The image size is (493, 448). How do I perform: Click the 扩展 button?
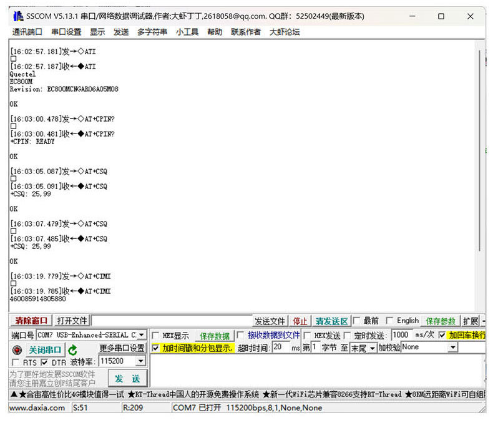[471, 321]
